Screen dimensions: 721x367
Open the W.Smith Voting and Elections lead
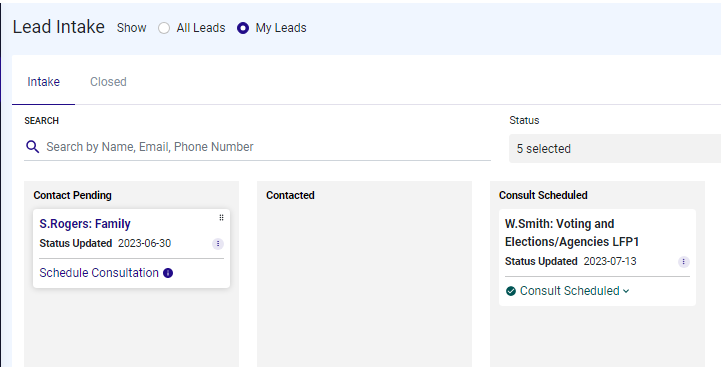click(x=572, y=233)
